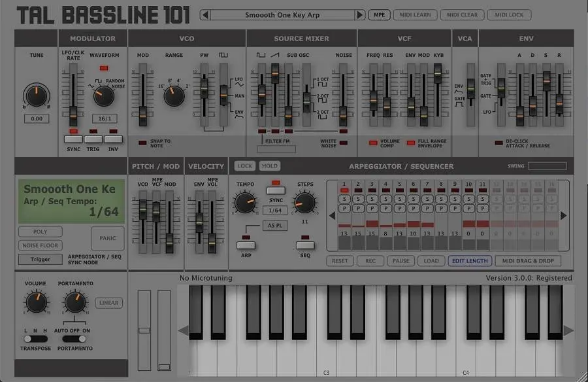Click the PW source LFO/MAN/ENV switch

223,95
